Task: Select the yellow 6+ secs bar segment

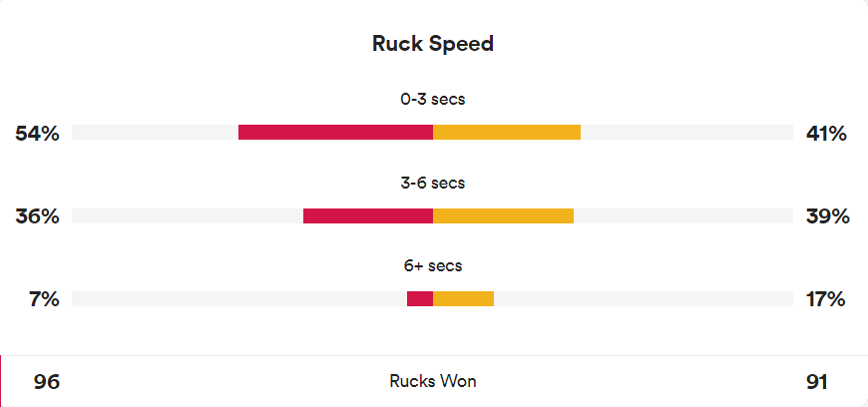Action: pyautogui.click(x=463, y=299)
